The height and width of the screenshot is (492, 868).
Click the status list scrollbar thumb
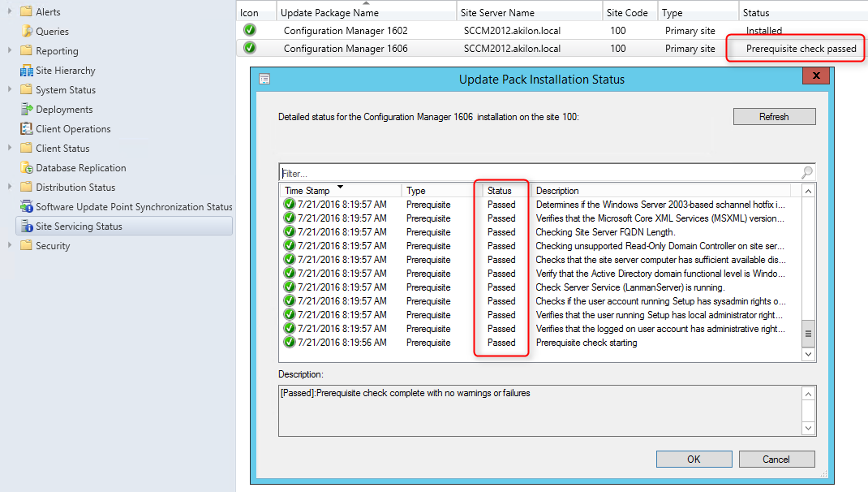(x=808, y=333)
